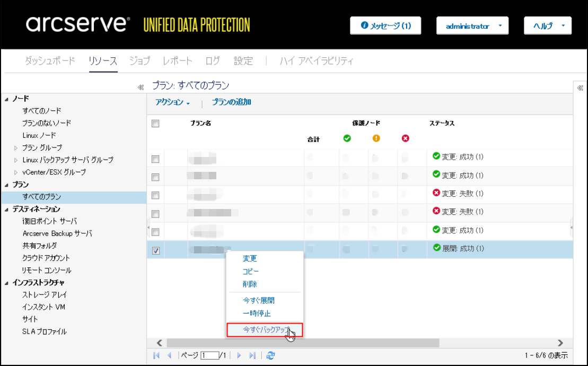Collapse the left navigation panel
The width and height of the screenshot is (588, 366).
(x=141, y=88)
